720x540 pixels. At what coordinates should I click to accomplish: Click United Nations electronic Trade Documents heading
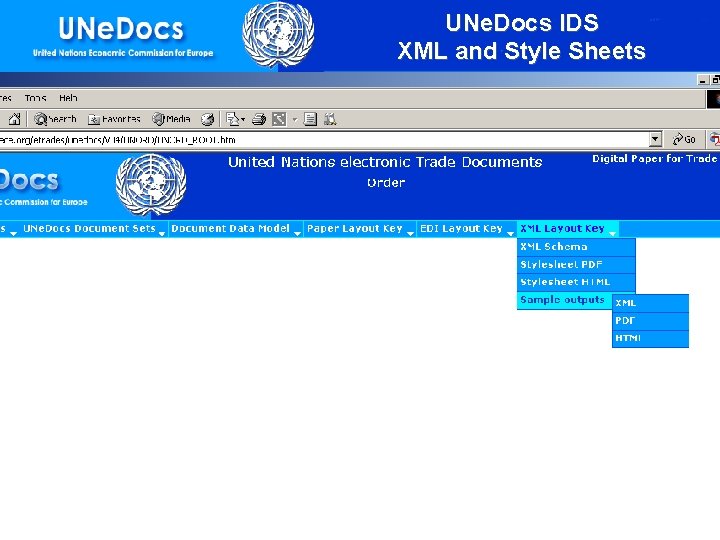(x=385, y=162)
